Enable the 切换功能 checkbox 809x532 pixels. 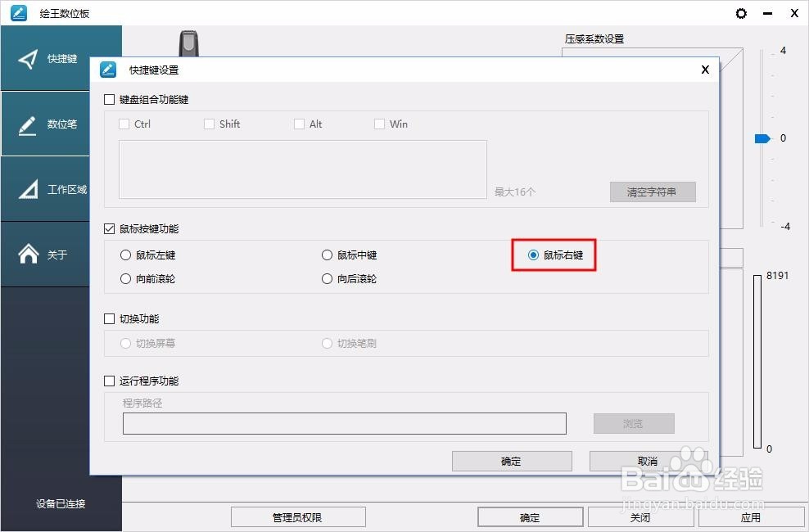coord(109,318)
